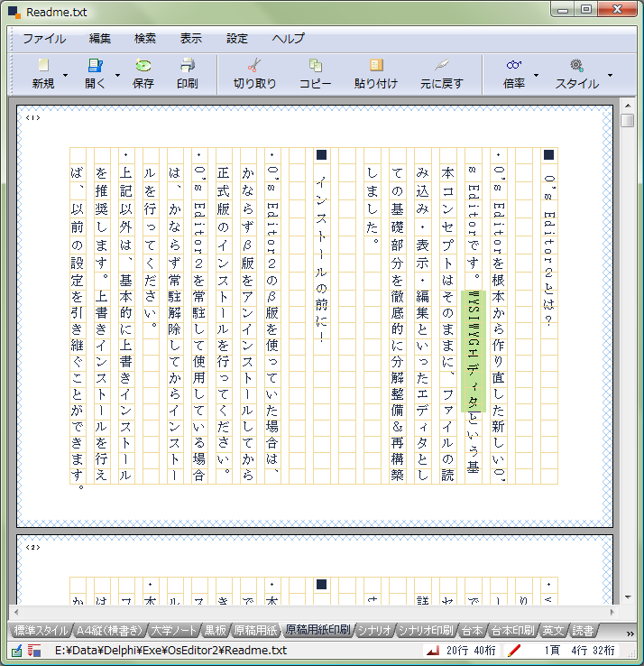This screenshot has height=666, width=644.
Task: Click the page marker <2> on second page
Action: tap(32, 548)
